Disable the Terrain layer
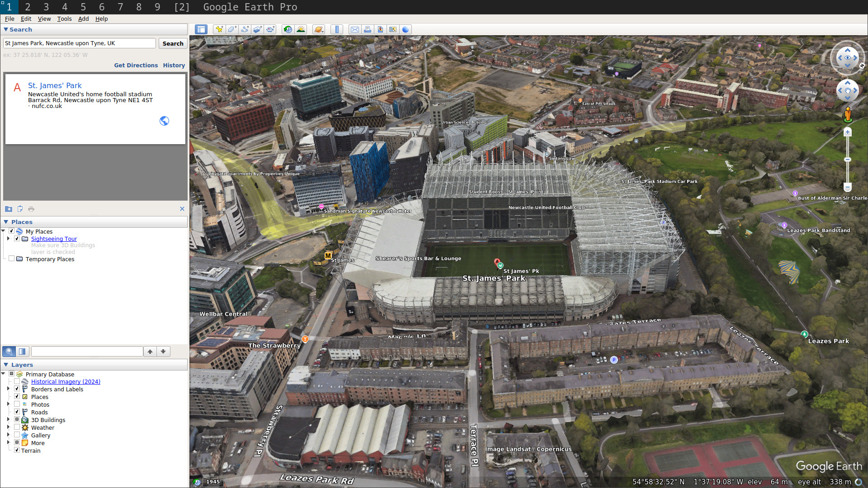 [17, 450]
